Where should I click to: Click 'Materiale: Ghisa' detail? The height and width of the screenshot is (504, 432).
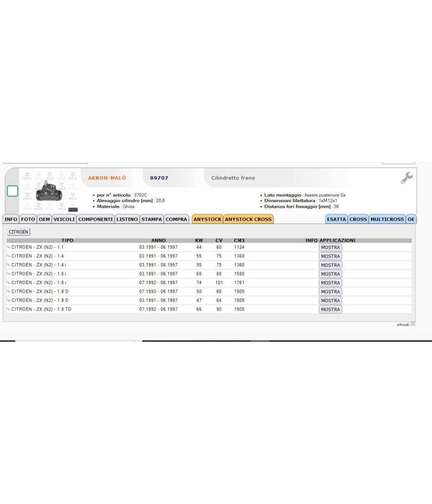point(116,206)
